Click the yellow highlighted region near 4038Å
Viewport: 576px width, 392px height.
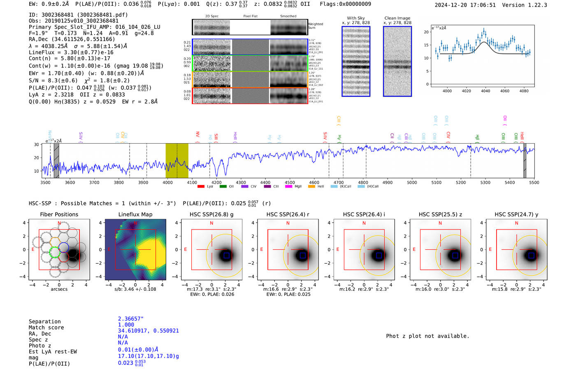tap(177, 160)
